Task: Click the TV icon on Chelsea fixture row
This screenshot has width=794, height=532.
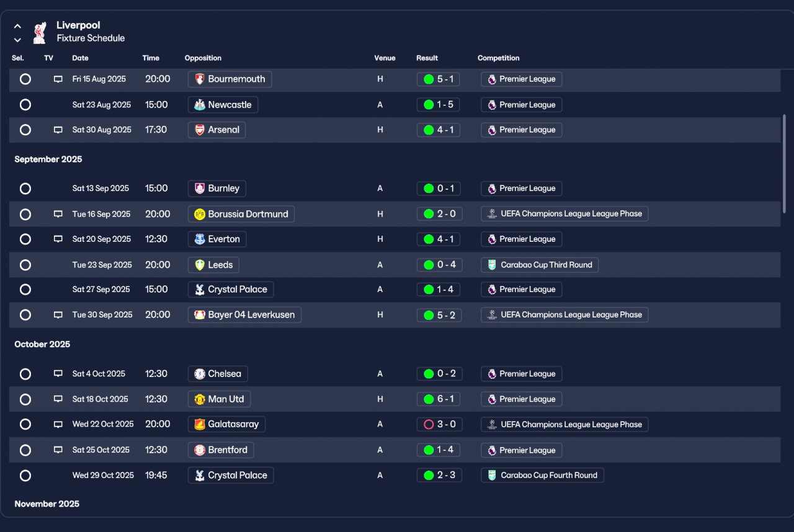Action: (x=58, y=374)
